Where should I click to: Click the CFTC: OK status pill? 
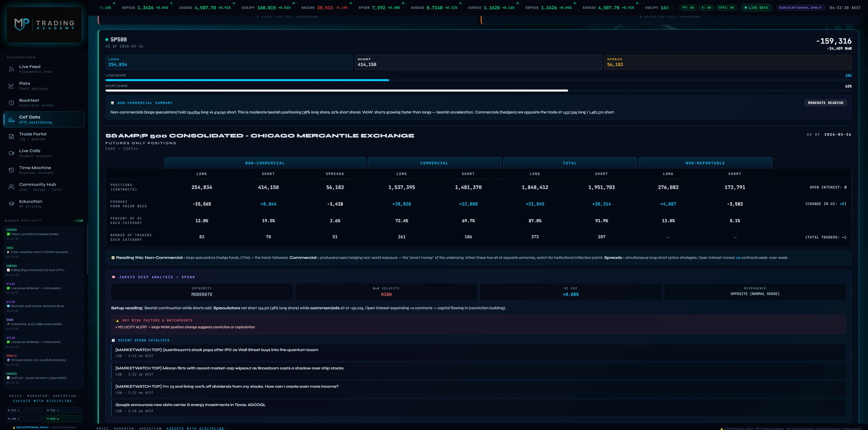(x=726, y=8)
